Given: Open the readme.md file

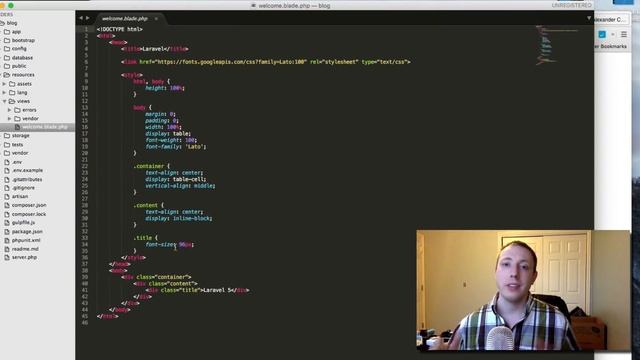Looking at the screenshot, I should (25, 249).
